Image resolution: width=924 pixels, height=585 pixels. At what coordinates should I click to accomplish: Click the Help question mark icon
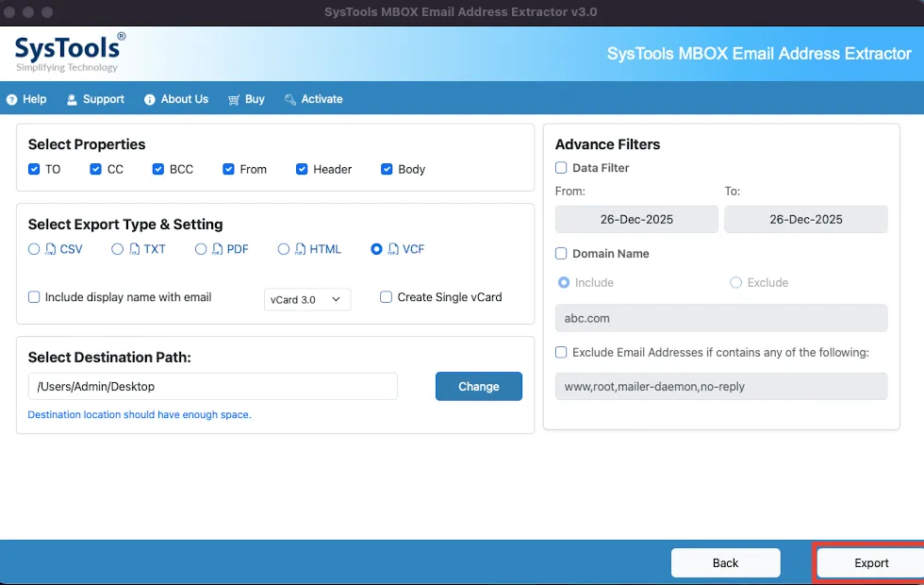click(x=11, y=100)
